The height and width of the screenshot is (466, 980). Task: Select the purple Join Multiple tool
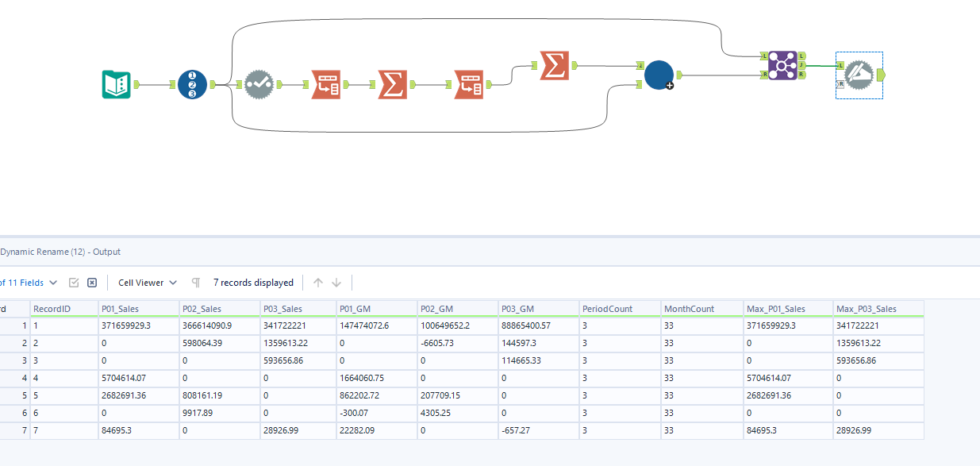(x=782, y=65)
